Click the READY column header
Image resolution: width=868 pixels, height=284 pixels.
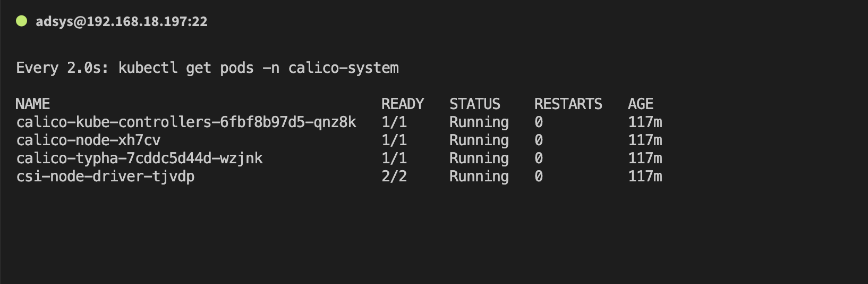pyautogui.click(x=403, y=104)
